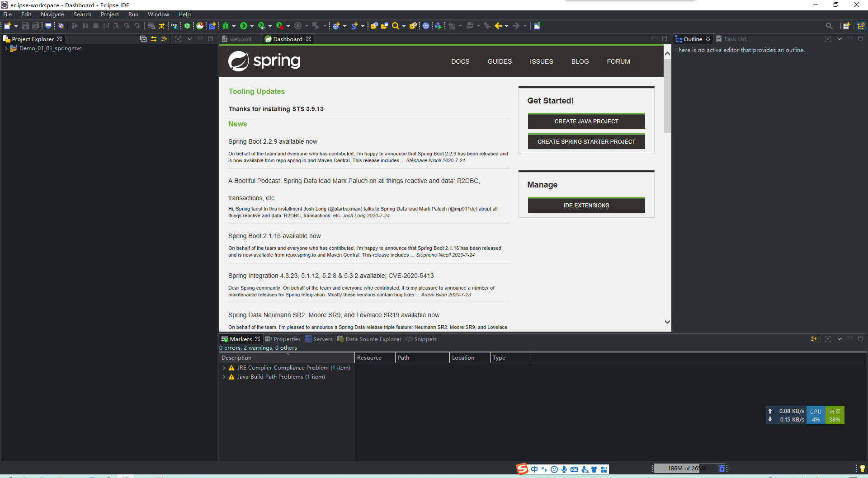Click the New file wizard icon
Image resolution: width=868 pixels, height=478 pixels.
point(8,26)
